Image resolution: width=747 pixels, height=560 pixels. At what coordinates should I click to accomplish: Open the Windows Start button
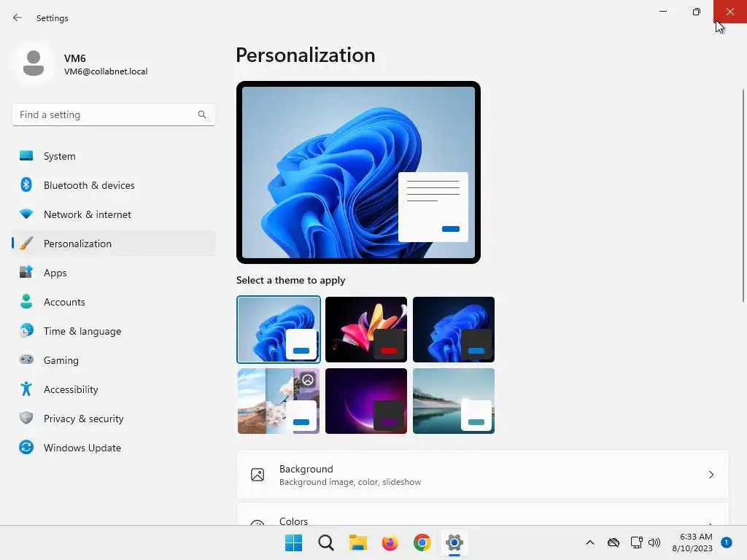click(293, 542)
